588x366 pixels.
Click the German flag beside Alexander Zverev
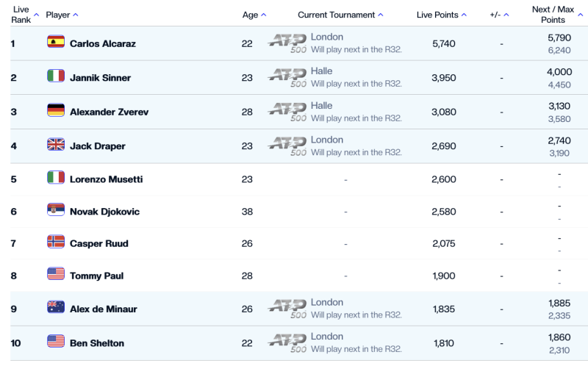click(x=56, y=110)
